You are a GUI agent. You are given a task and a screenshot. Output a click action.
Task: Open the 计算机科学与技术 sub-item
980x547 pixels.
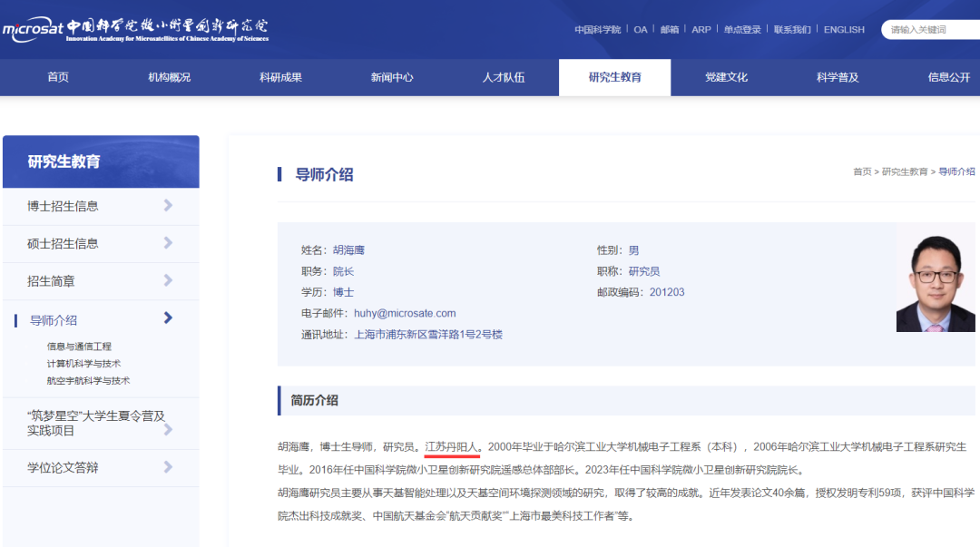83,363
